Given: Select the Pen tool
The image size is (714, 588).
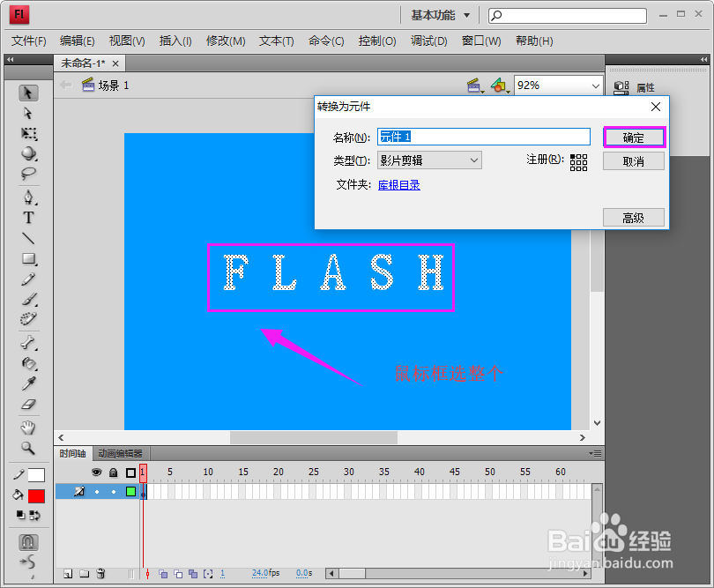Looking at the screenshot, I should (29, 197).
